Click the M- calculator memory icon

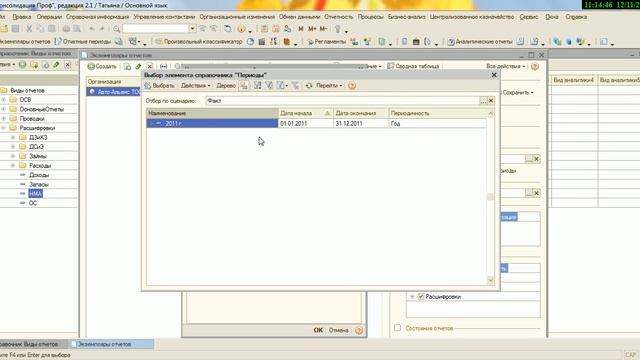[x=324, y=29]
